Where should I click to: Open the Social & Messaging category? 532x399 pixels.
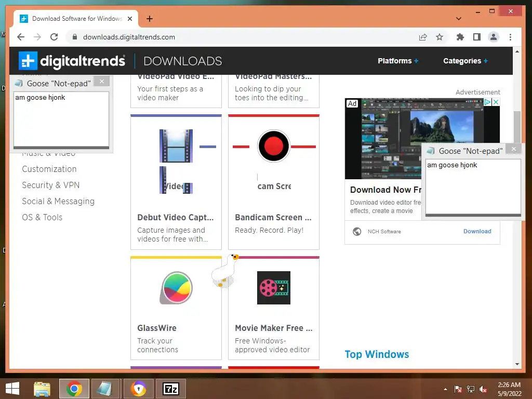point(58,201)
